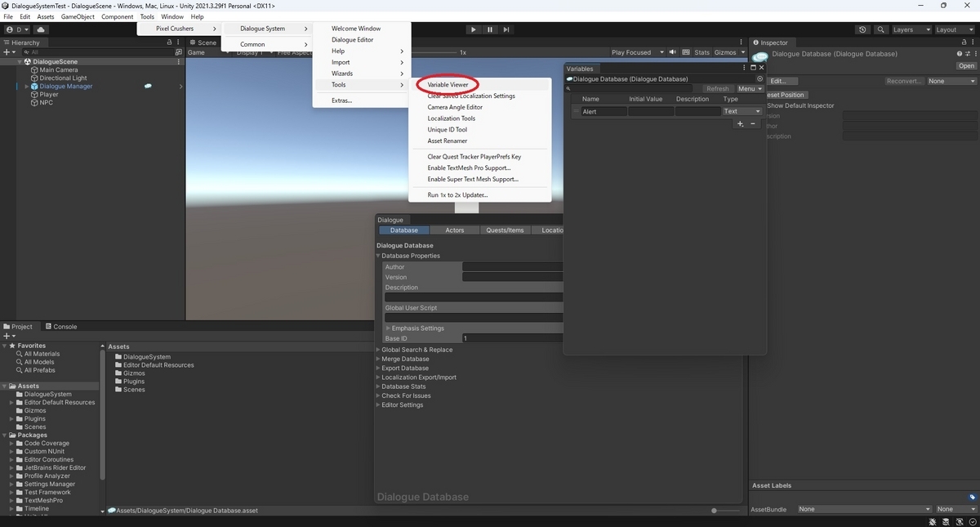Toggle Game view shortcuts keyboard icon
The width and height of the screenshot is (980, 527).
pos(685,52)
